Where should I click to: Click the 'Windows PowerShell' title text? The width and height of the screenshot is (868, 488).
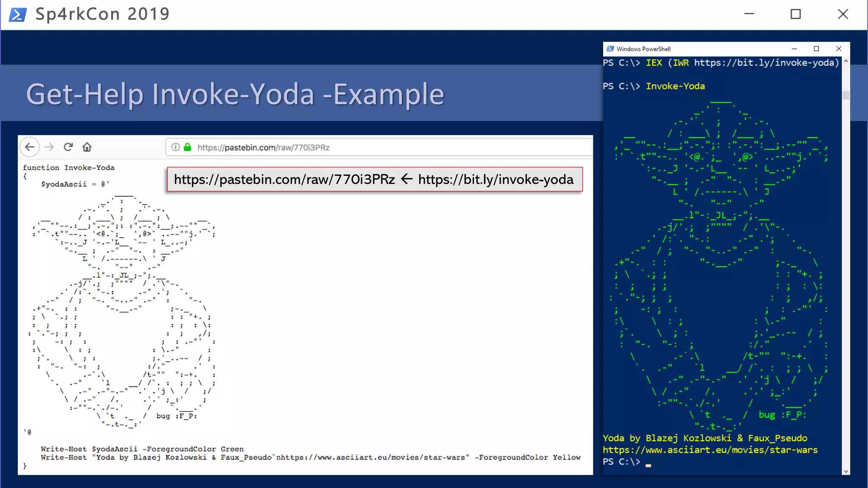(x=643, y=49)
